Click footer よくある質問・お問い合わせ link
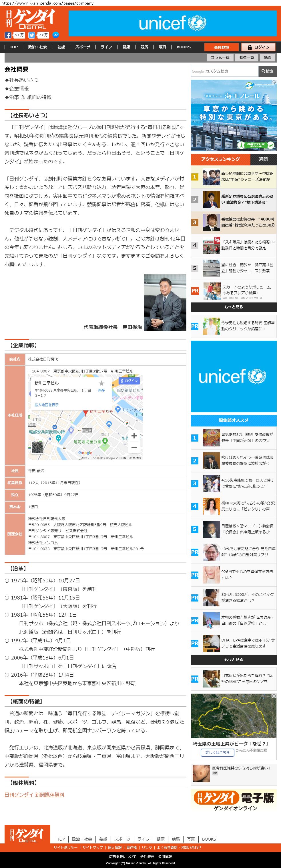 [179, 847]
